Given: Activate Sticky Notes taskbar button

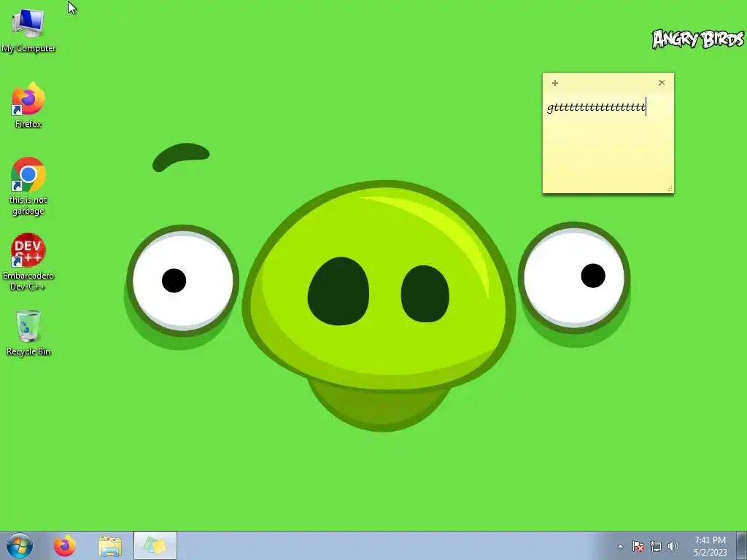Looking at the screenshot, I should click(x=155, y=545).
